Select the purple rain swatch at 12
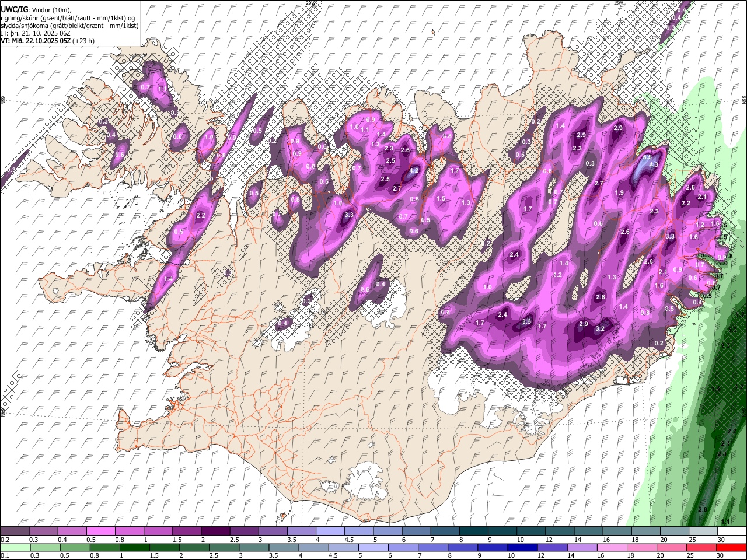This screenshot has height=560, width=747. tap(553, 547)
